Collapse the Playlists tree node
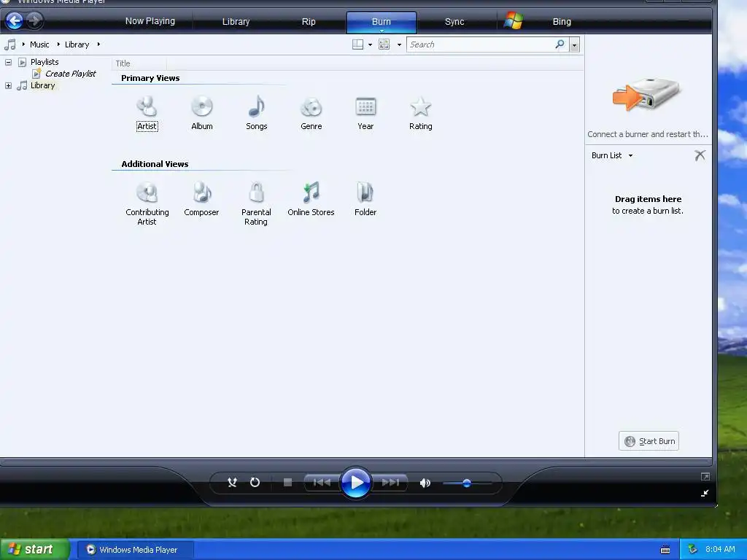The width and height of the screenshot is (747, 560). tap(8, 62)
